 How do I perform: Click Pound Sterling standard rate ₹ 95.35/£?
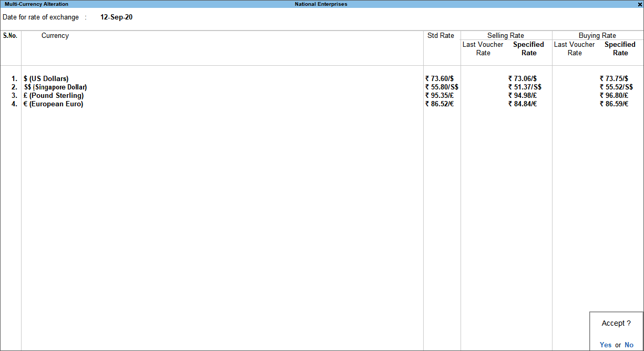(439, 96)
